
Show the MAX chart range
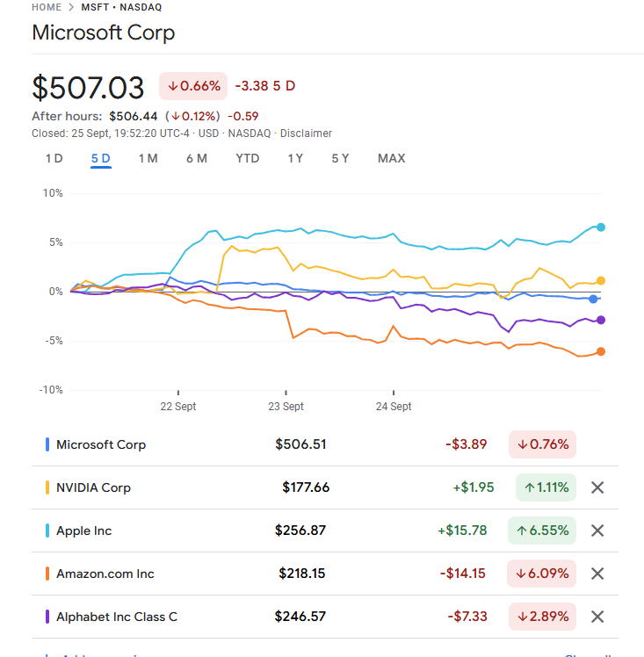(391, 159)
